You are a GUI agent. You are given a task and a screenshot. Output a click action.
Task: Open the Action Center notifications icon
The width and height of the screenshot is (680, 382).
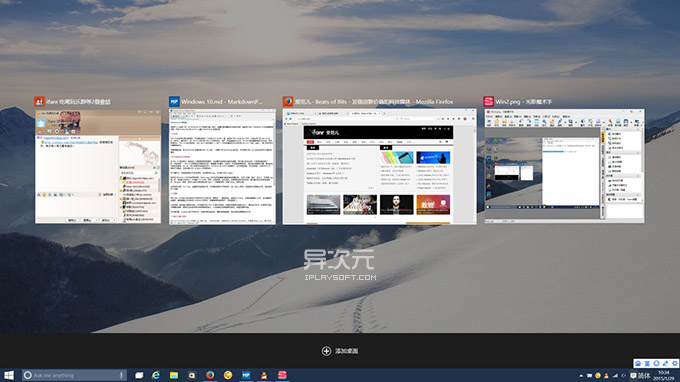click(x=633, y=375)
